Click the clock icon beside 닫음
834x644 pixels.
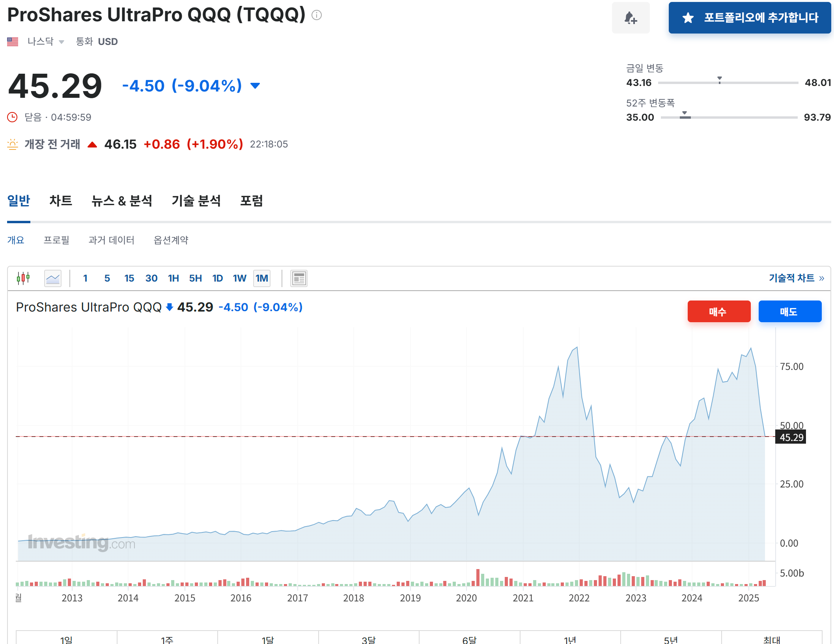(12, 117)
